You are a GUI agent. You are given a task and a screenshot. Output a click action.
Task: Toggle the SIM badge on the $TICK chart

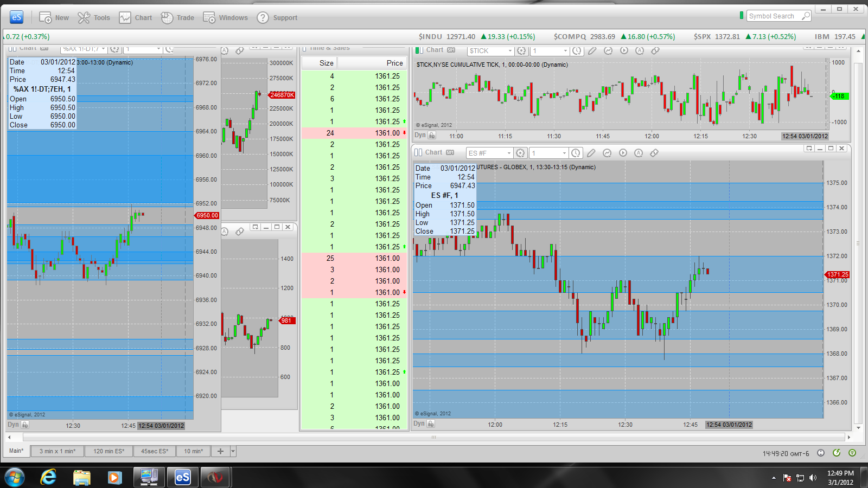(x=451, y=50)
